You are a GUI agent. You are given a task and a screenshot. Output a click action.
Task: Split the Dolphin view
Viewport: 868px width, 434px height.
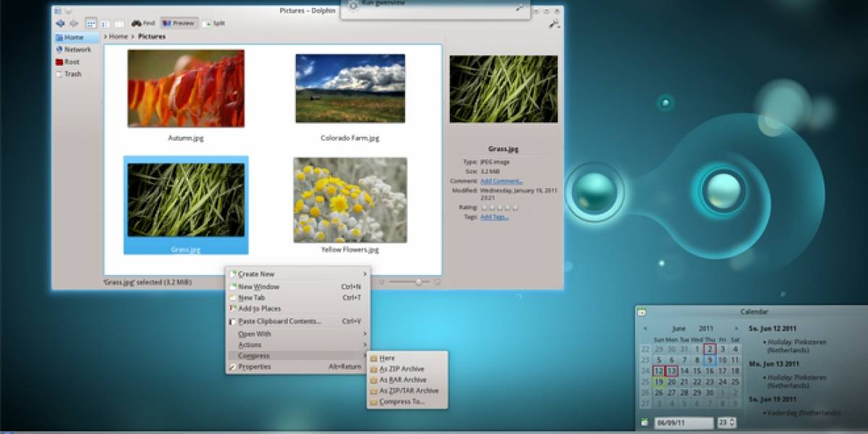coord(213,23)
